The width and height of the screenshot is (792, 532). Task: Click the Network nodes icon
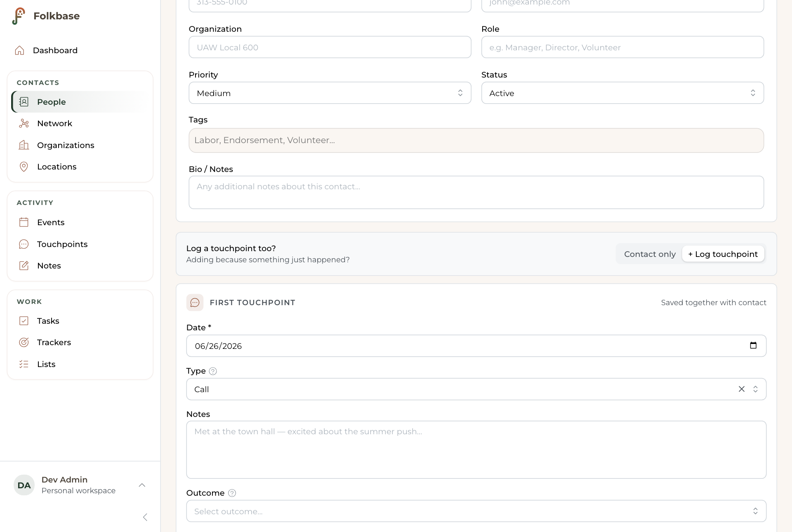coord(24,123)
